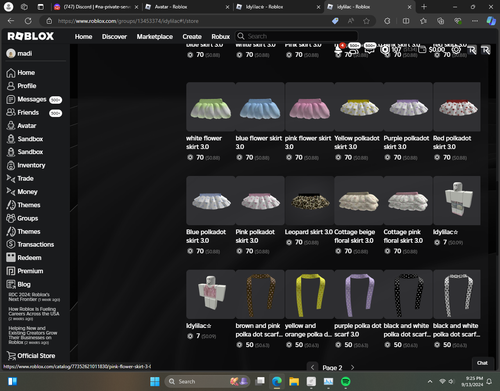
Task: Open Transactions in the sidebar
Action: pos(30,244)
